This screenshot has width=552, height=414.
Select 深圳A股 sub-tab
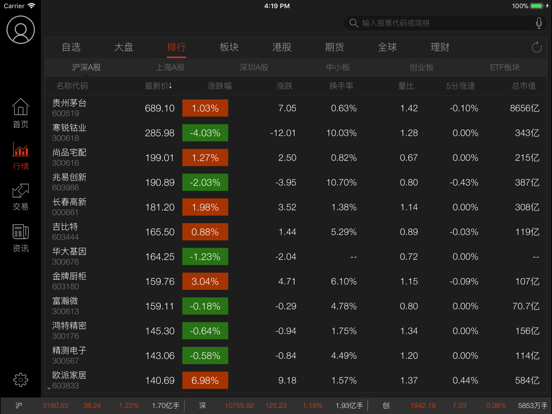[254, 67]
